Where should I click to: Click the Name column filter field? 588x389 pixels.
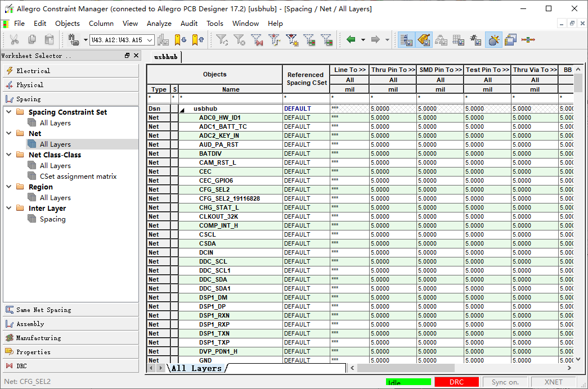click(230, 98)
